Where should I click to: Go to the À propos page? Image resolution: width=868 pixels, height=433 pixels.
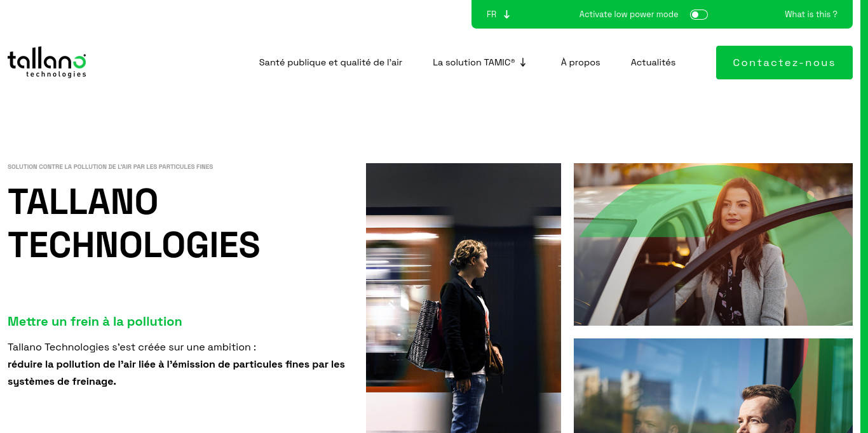pyautogui.click(x=580, y=62)
